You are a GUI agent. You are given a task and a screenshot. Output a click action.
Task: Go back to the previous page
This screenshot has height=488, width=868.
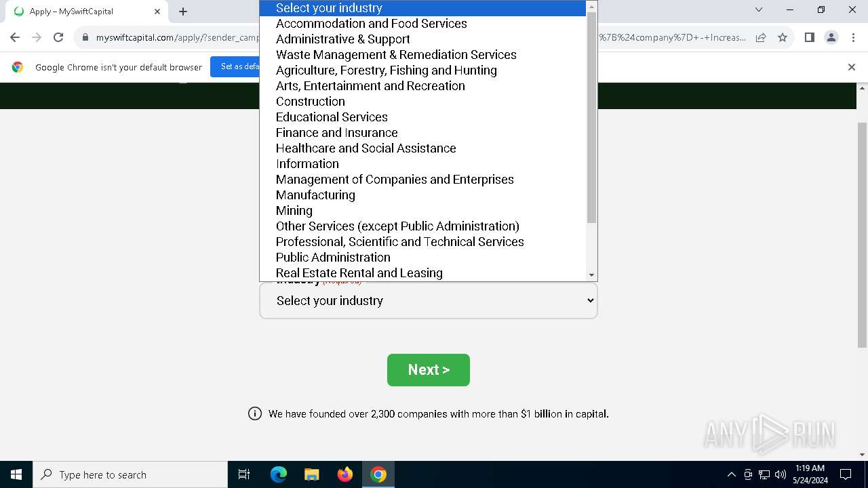point(15,37)
